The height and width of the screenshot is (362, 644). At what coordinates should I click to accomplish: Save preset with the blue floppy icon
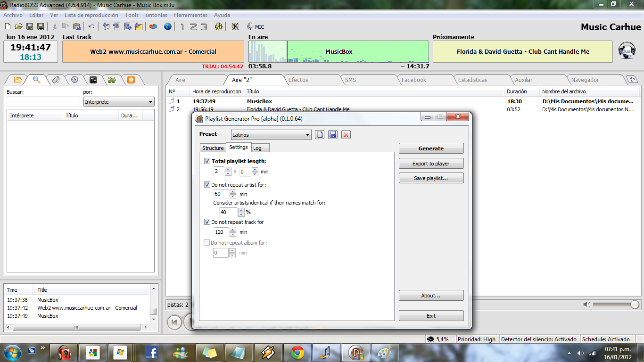tap(333, 135)
